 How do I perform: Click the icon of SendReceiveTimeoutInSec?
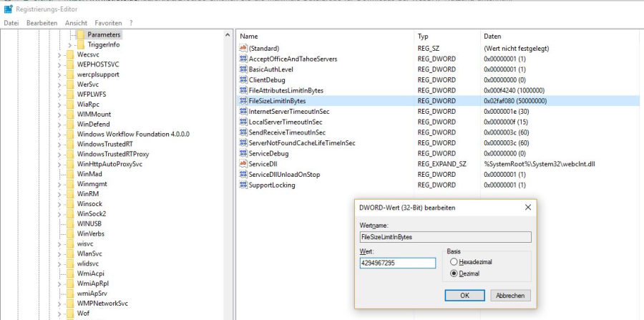(243, 132)
